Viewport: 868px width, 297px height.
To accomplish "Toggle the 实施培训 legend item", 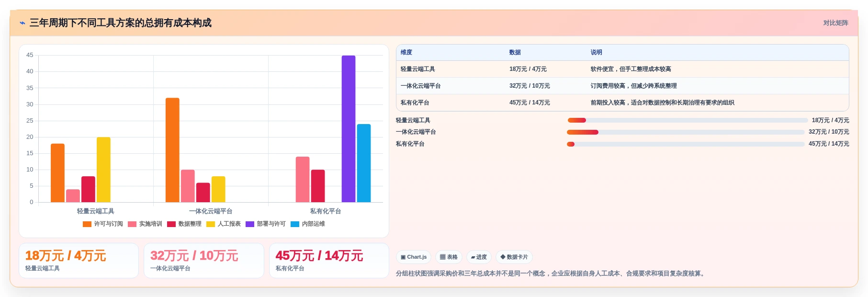I will [x=145, y=224].
